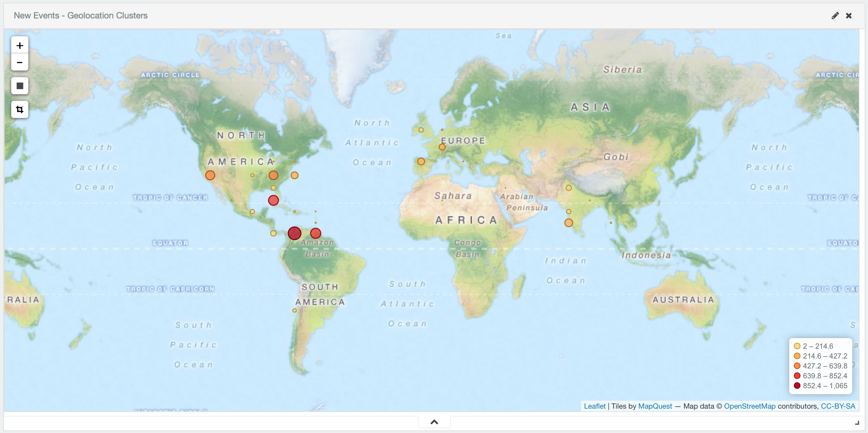
Task: Open the MapQuest link
Action: pos(655,406)
